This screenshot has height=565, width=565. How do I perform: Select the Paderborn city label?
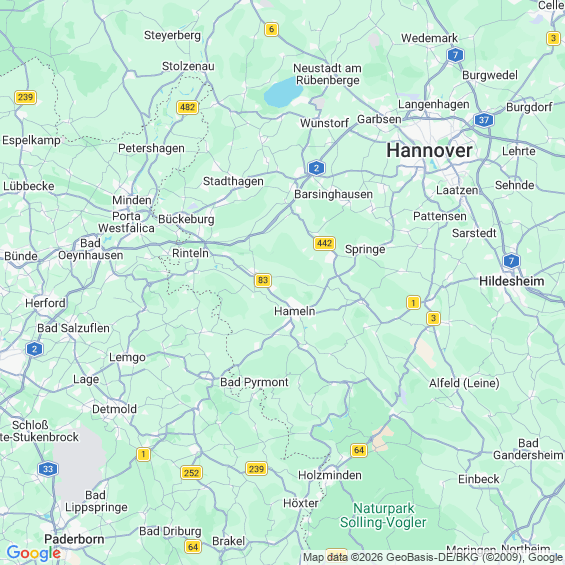point(74,539)
